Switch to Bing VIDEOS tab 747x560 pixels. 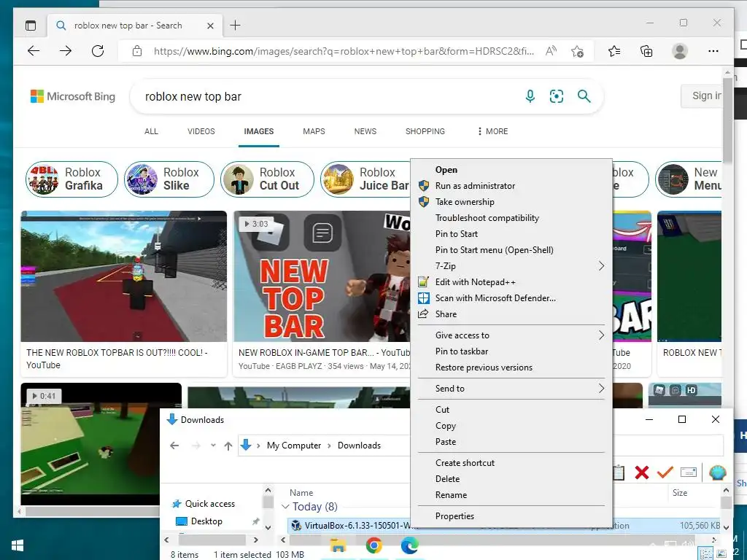click(x=201, y=131)
